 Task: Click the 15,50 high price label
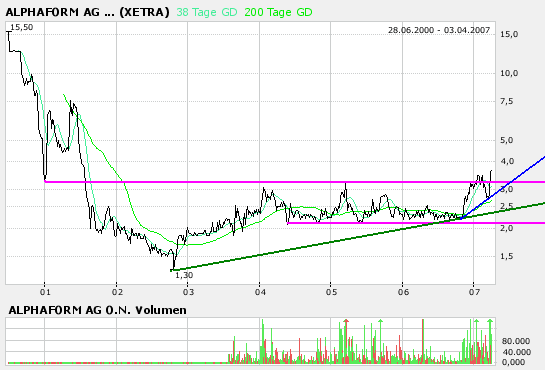(x=21, y=27)
